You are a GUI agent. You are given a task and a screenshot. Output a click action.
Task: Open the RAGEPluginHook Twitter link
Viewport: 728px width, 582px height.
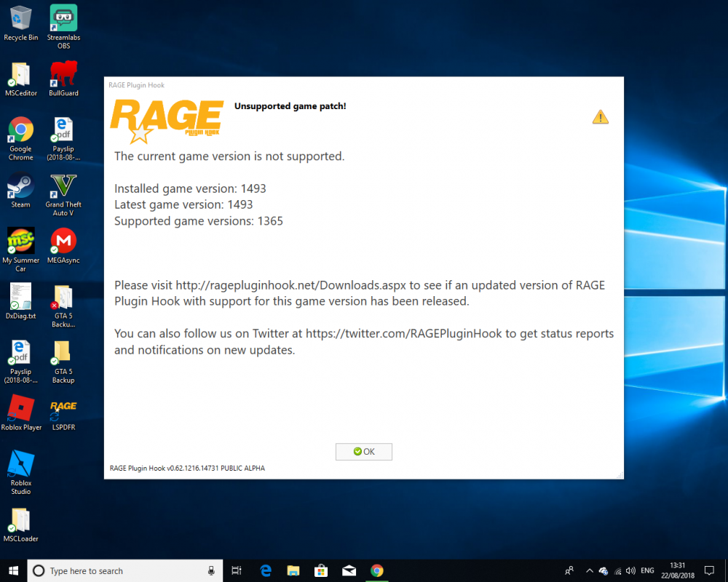click(401, 333)
